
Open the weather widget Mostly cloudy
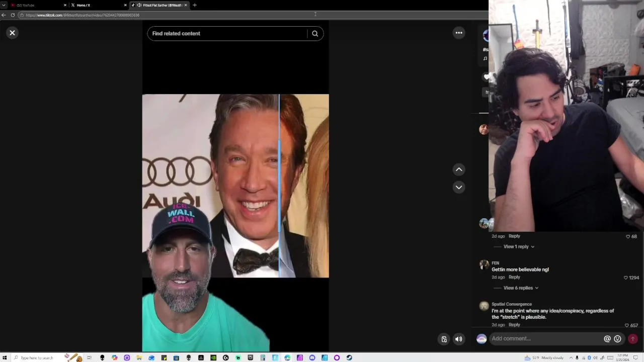(x=544, y=357)
